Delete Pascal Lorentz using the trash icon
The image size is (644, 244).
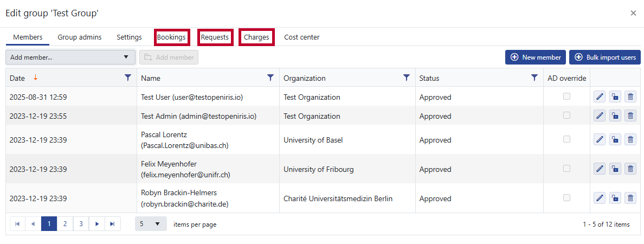coord(630,139)
